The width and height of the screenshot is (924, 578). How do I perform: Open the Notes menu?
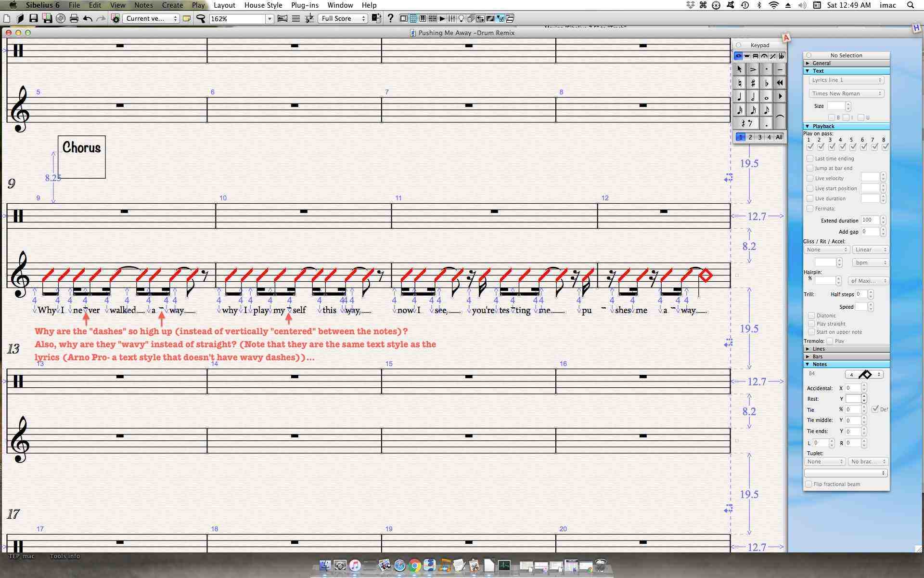pos(143,5)
